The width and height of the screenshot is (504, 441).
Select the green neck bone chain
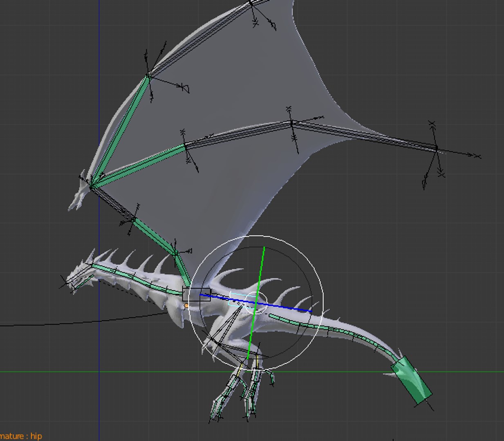click(137, 279)
